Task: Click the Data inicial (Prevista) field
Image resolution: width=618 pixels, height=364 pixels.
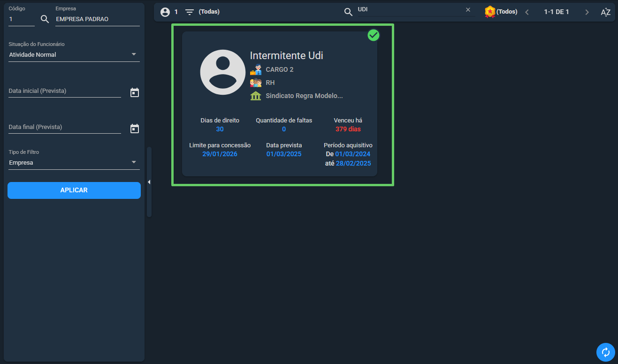Action: coord(65,91)
